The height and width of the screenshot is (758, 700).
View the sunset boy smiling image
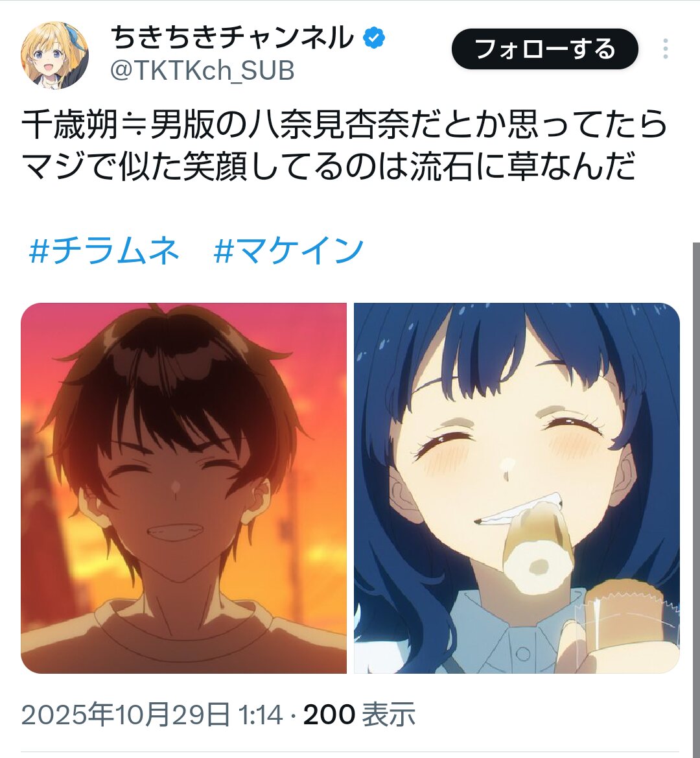click(183, 488)
